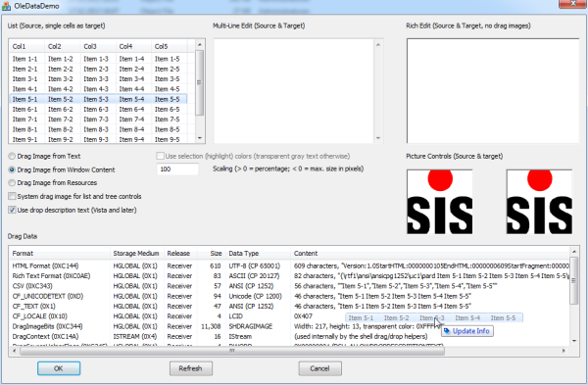The image size is (588, 385).
Task: Click the Drag Data vertical scrollbar thumb
Action: [x=573, y=280]
